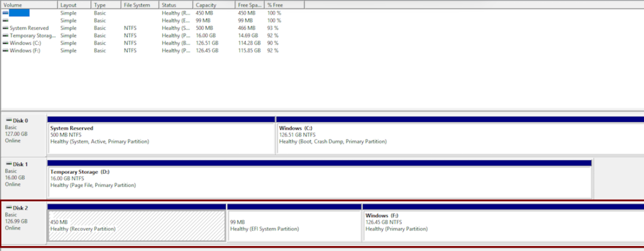Click the Disk 1 drive icon
This screenshot has height=251, width=644.
pyautogui.click(x=9, y=164)
